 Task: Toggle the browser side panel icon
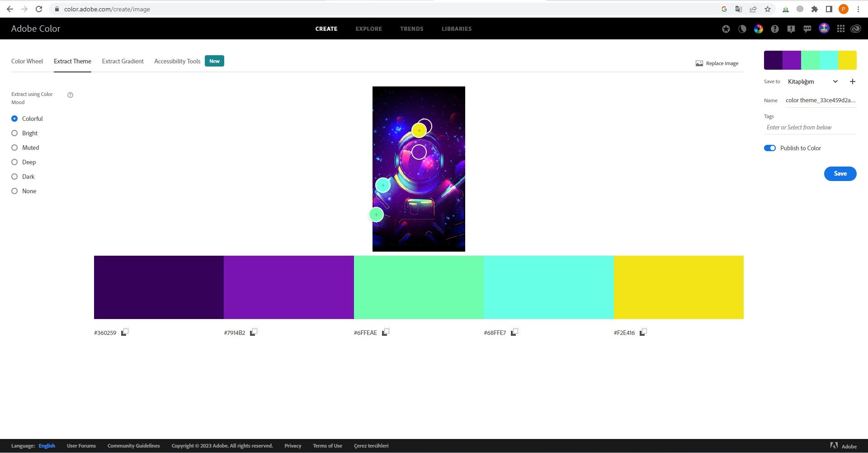829,9
